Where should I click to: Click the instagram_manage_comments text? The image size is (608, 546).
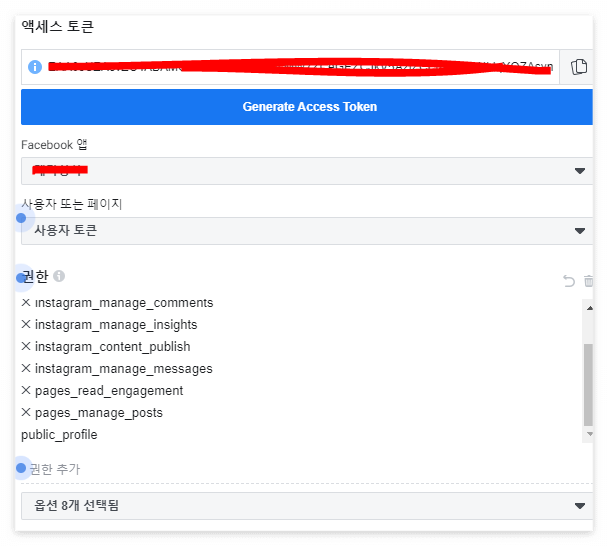pos(124,302)
